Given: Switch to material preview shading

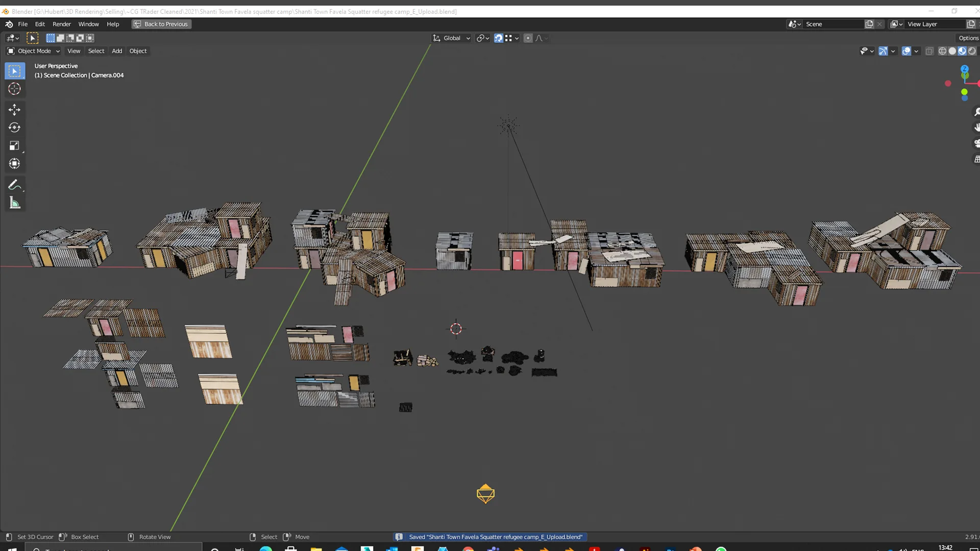Looking at the screenshot, I should (962, 51).
